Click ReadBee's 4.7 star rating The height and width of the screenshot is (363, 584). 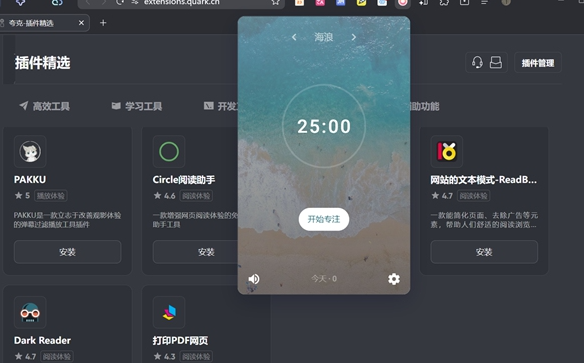[x=442, y=196]
